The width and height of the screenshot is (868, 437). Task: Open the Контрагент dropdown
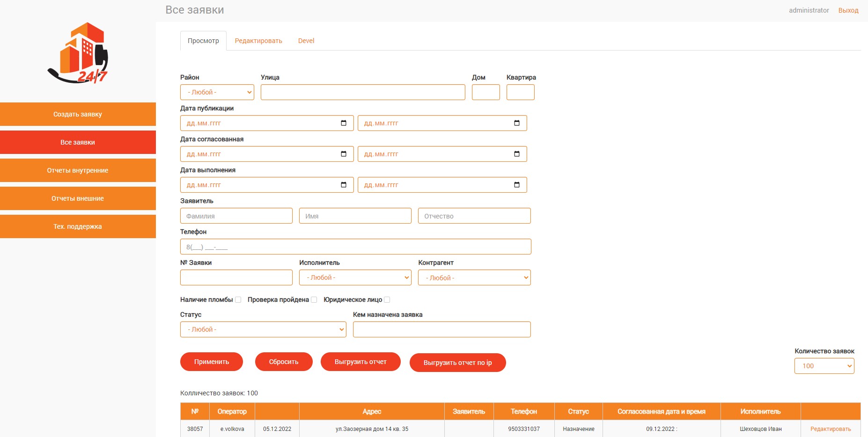[x=474, y=277]
